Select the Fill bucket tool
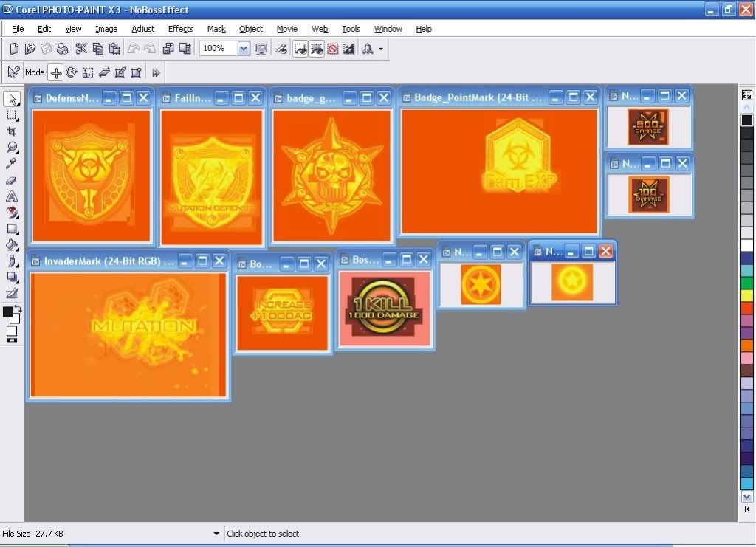 [12, 244]
